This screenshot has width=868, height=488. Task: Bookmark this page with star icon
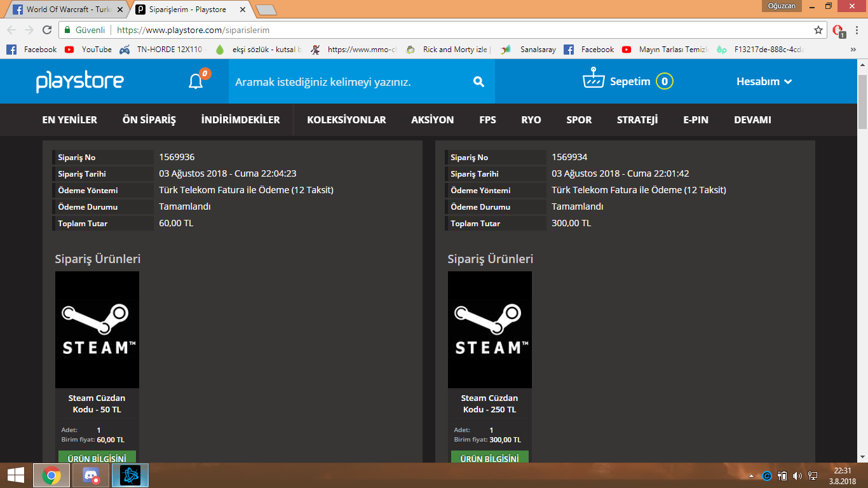[x=818, y=30]
